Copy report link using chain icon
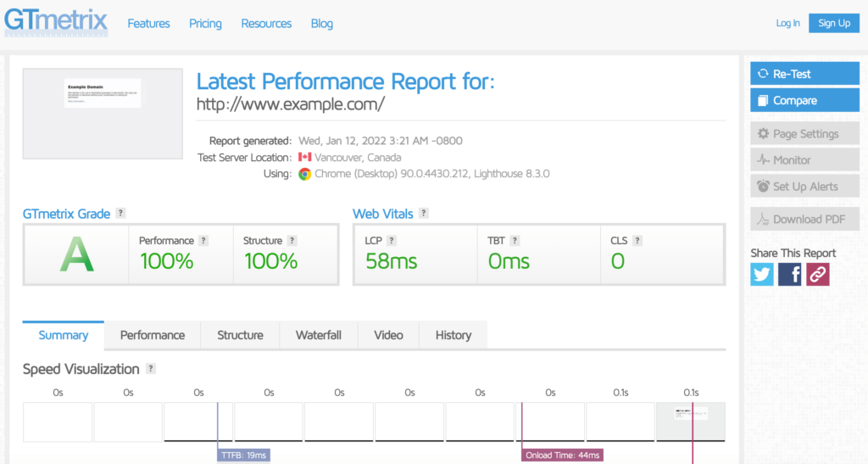 click(818, 274)
